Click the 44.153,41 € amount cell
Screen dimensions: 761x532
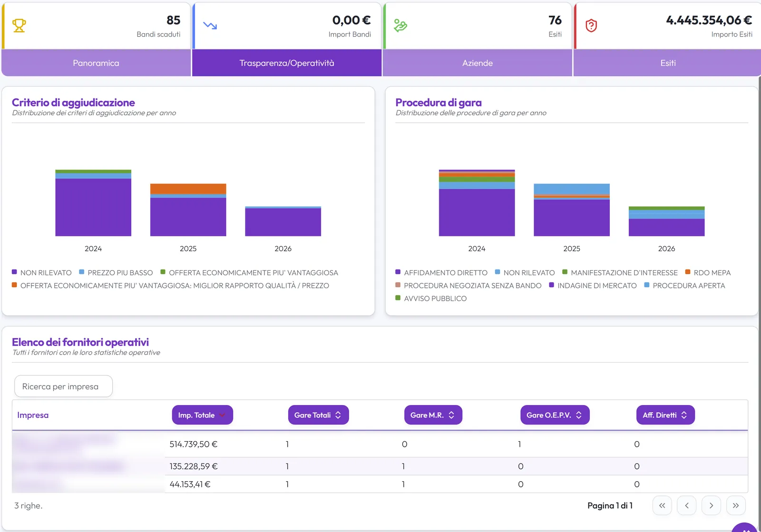tap(190, 484)
